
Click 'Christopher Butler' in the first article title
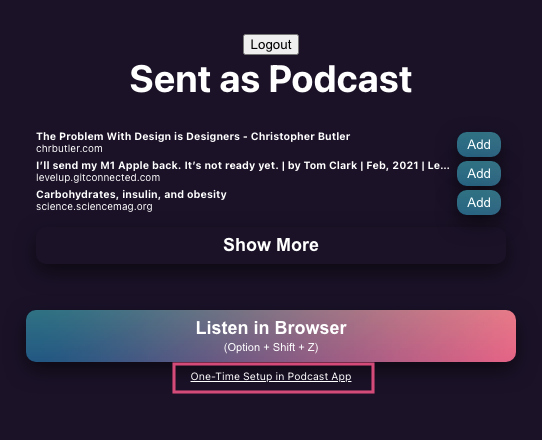click(300, 137)
